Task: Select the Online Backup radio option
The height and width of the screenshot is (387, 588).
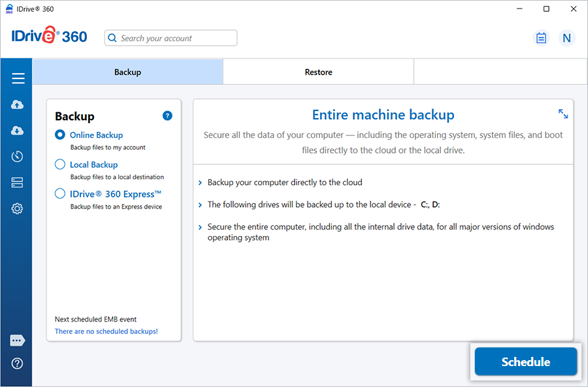Action: 60,135
